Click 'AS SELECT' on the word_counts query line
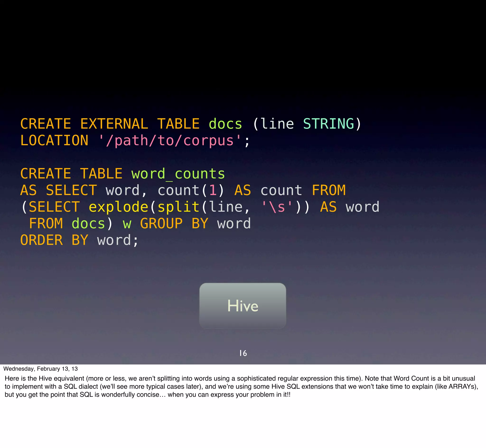The image size is (486, 448). click(x=59, y=190)
